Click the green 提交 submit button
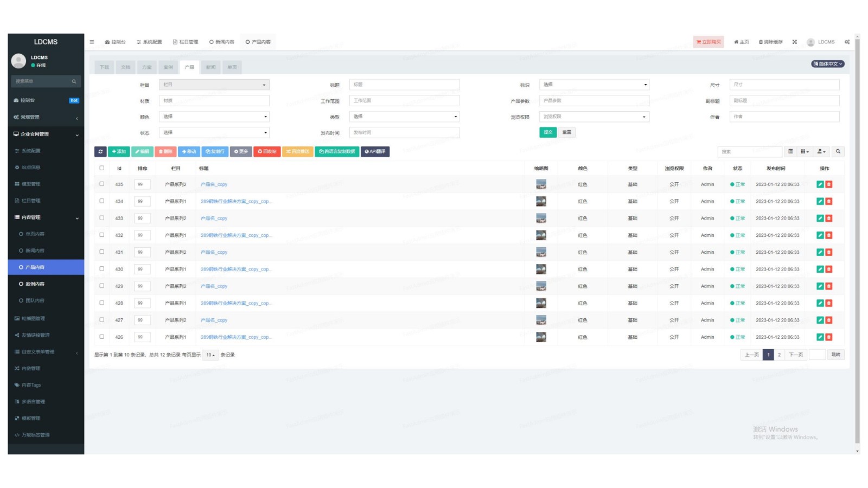The image size is (868, 488). (548, 132)
